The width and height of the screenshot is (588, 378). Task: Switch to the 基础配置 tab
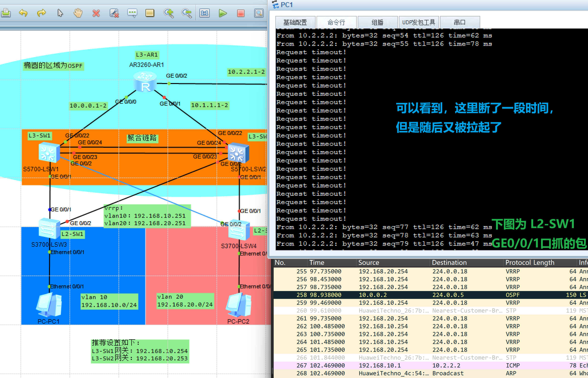point(295,22)
